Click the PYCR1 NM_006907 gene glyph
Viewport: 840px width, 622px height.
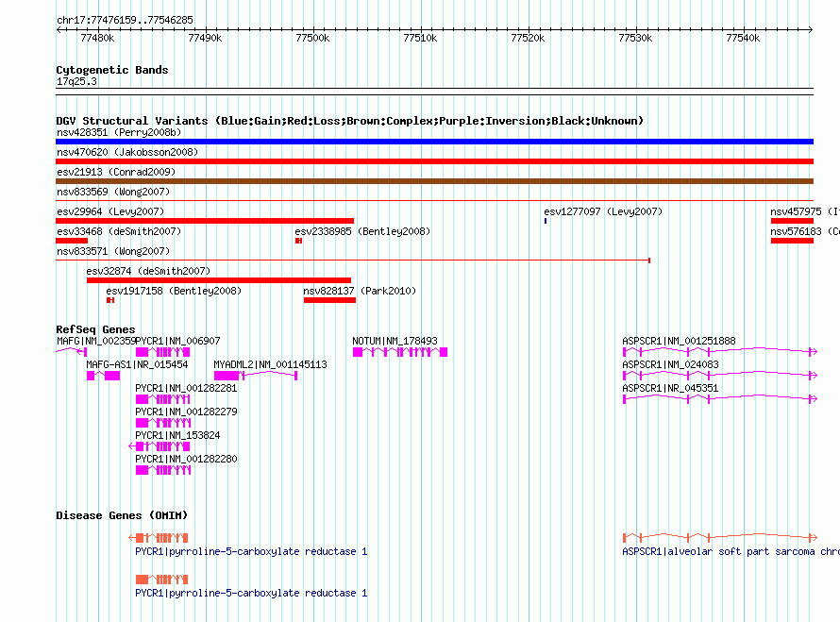[x=163, y=352]
